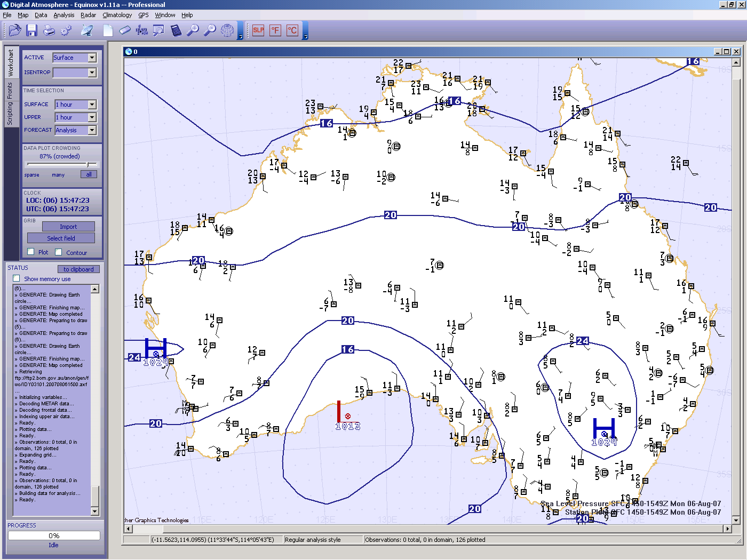Click the satellite dish data icon
The width and height of the screenshot is (747, 560).
(x=87, y=30)
